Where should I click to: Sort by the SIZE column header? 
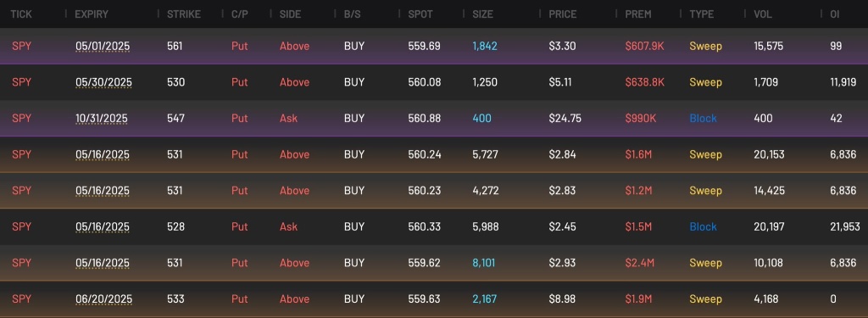(482, 14)
